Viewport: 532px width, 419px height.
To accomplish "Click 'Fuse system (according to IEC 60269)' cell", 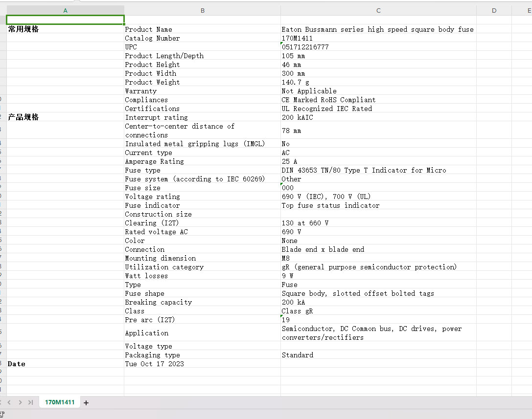I will pyautogui.click(x=203, y=179).
